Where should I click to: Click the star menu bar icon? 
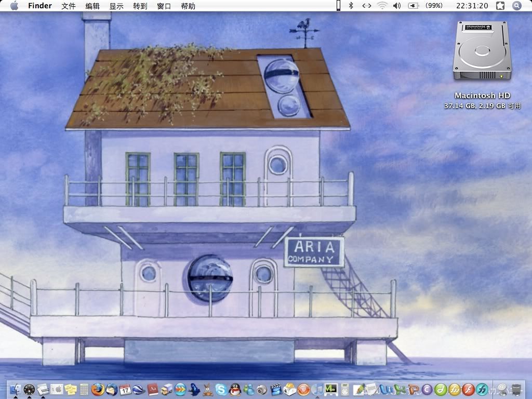(500, 5)
